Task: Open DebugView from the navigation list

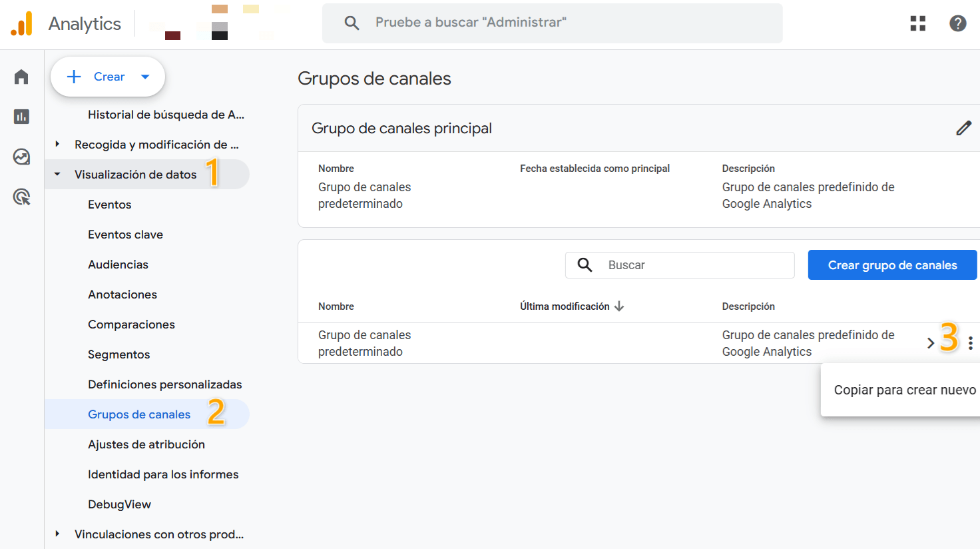Action: [120, 504]
